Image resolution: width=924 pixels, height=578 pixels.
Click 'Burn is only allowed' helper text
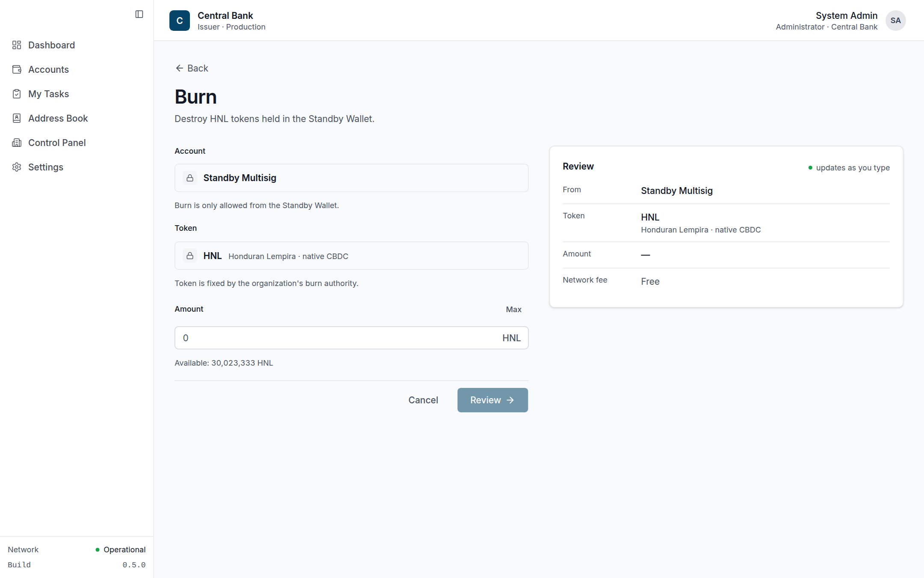(257, 205)
